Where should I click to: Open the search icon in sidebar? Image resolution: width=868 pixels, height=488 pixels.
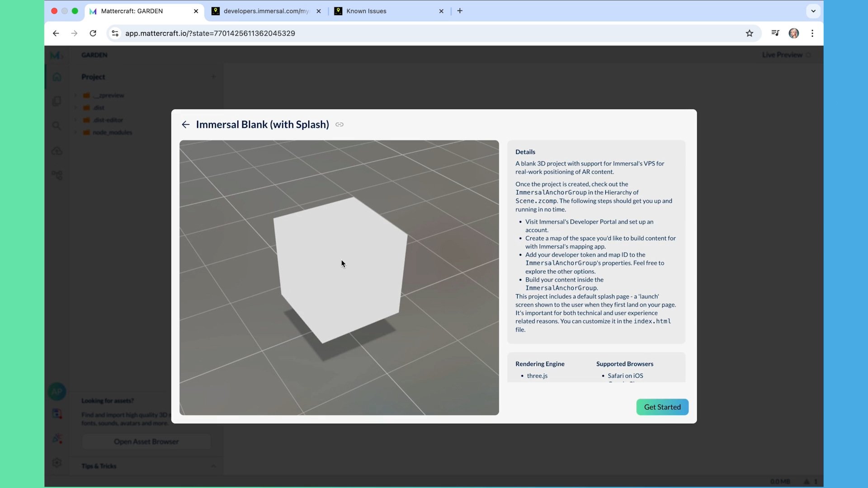tap(57, 126)
